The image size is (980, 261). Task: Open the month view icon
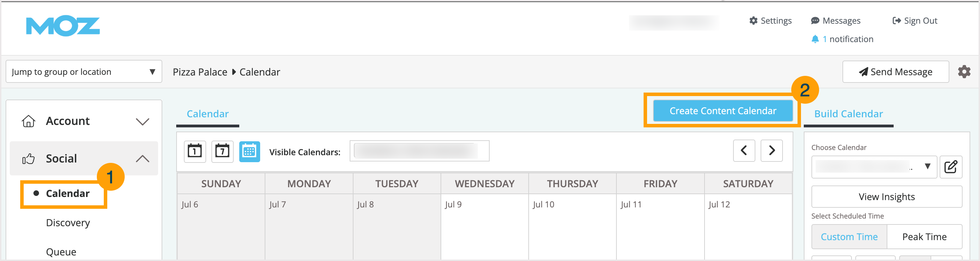click(x=250, y=151)
